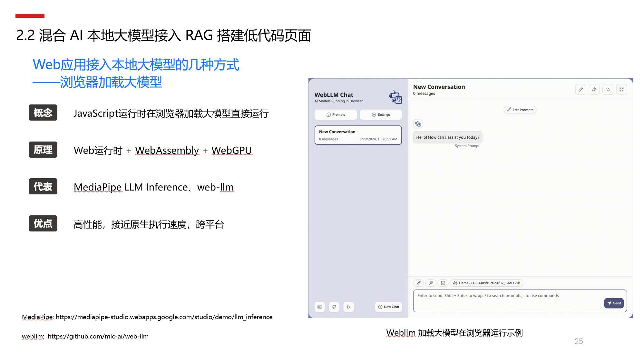644x363 pixels.
Task: Click the cloud download icon in header
Action: click(x=608, y=90)
